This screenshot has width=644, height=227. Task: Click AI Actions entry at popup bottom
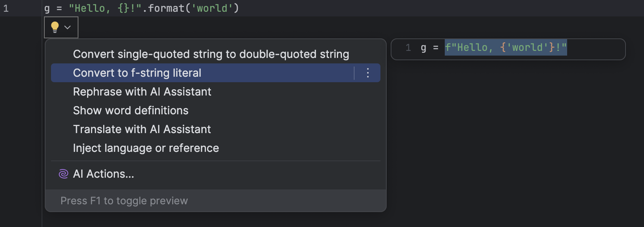coord(103,174)
